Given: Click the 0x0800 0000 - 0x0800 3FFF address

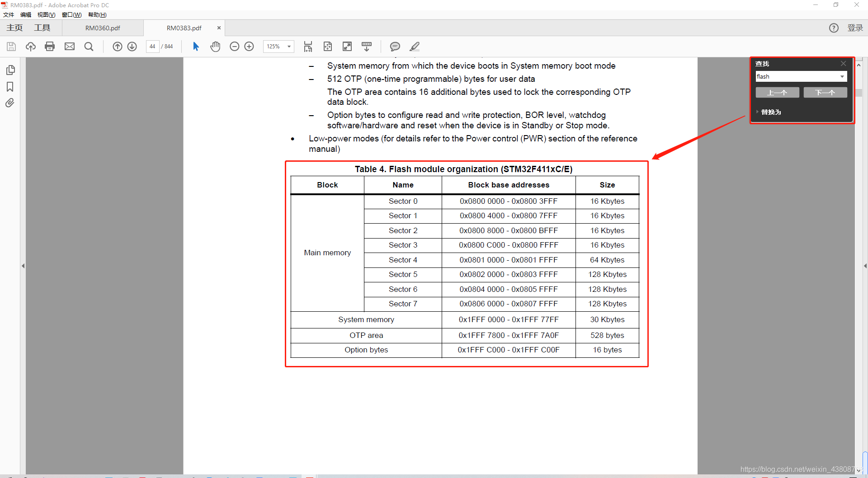Looking at the screenshot, I should click(509, 201).
